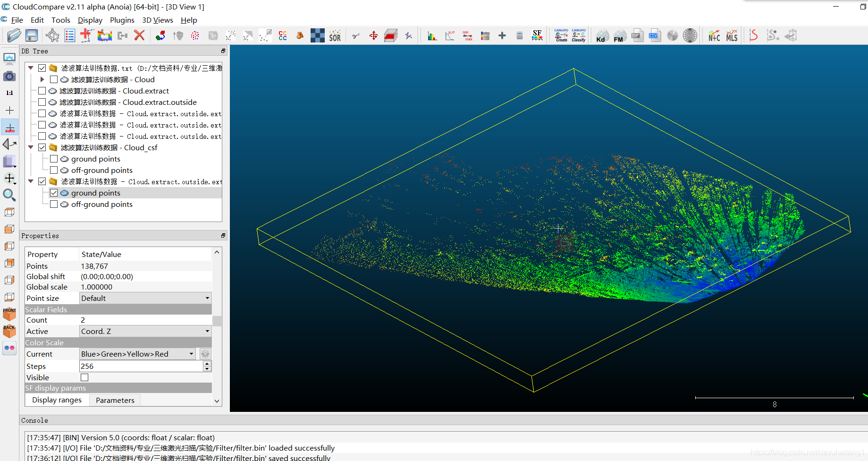Uncheck the selected ground points checkbox
This screenshot has height=461, width=868.
click(54, 193)
